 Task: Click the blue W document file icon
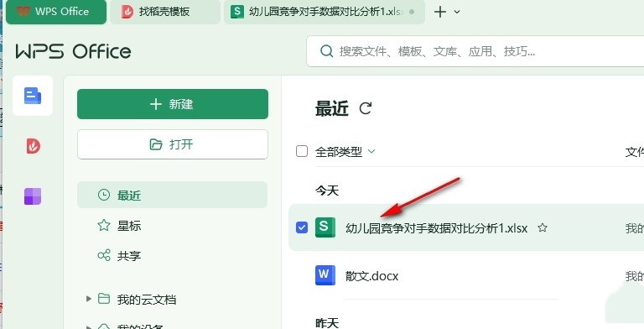point(325,275)
